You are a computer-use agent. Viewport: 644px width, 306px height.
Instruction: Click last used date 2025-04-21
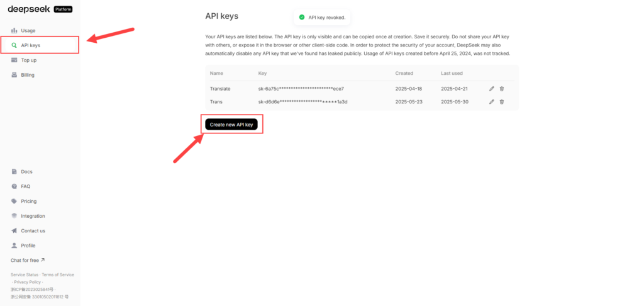coord(454,89)
